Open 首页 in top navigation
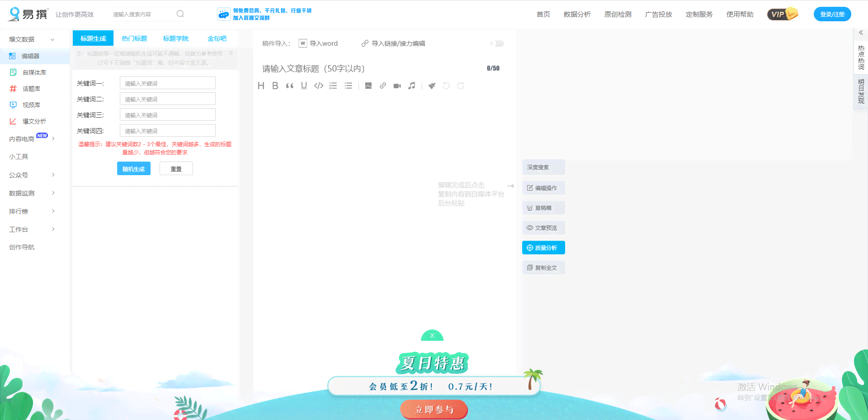868x420 pixels. coord(543,14)
